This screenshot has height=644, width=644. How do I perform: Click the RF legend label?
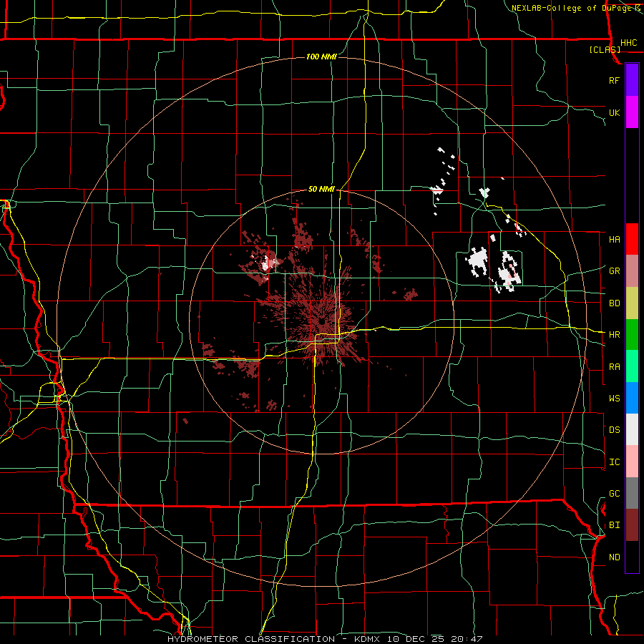pyautogui.click(x=614, y=80)
